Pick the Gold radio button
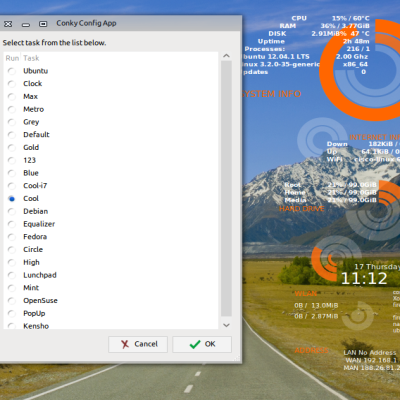Image resolution: width=400 pixels, height=400 pixels. click(12, 148)
